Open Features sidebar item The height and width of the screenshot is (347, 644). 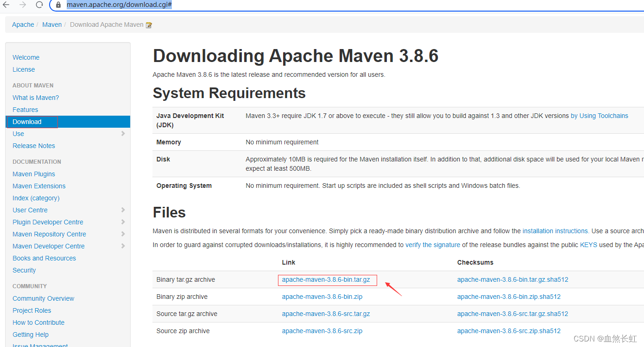point(25,110)
